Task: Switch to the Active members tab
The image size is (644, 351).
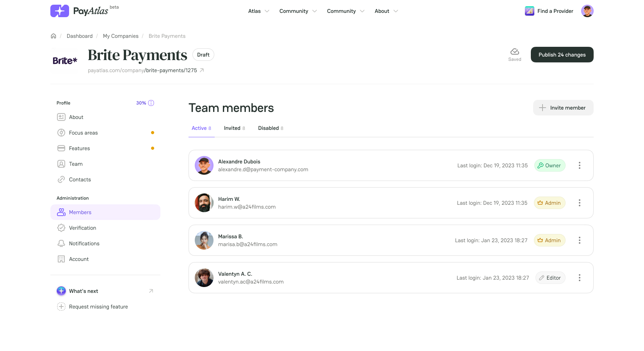Action: point(201,128)
